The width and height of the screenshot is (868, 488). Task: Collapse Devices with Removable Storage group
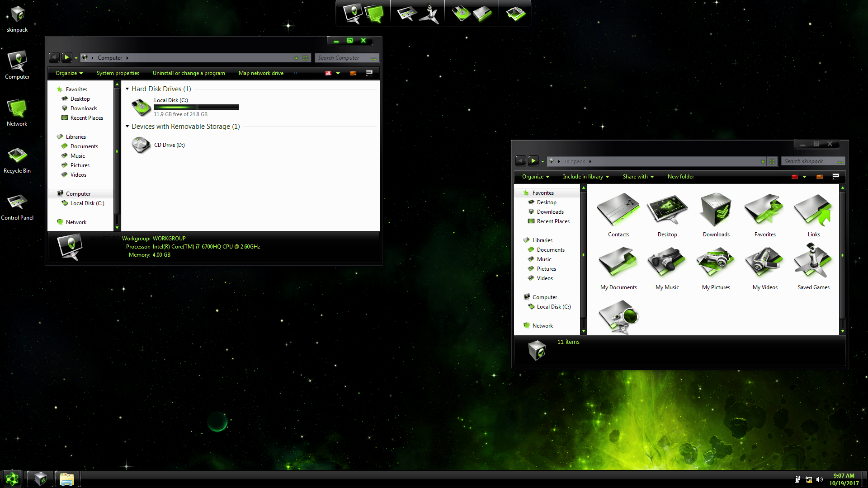pyautogui.click(x=127, y=127)
